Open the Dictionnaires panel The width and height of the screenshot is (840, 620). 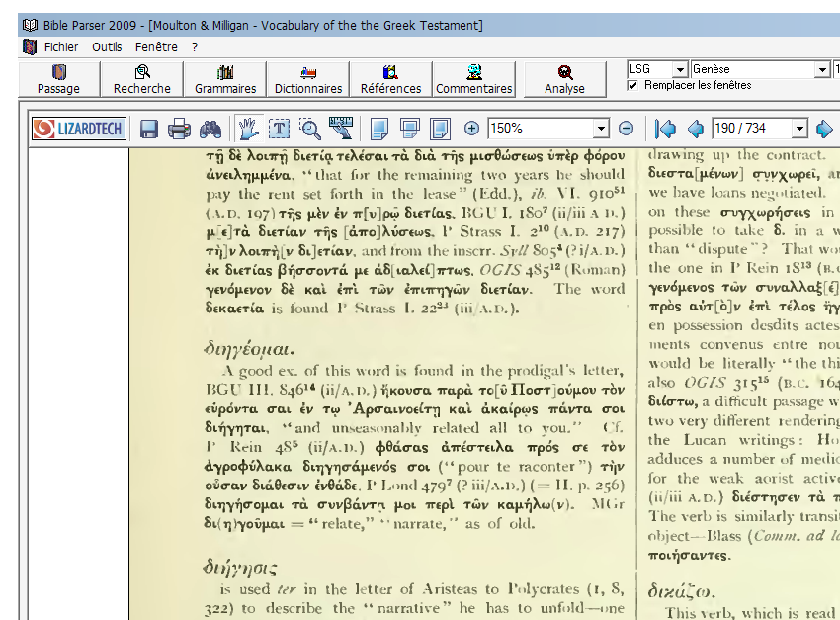(308, 79)
